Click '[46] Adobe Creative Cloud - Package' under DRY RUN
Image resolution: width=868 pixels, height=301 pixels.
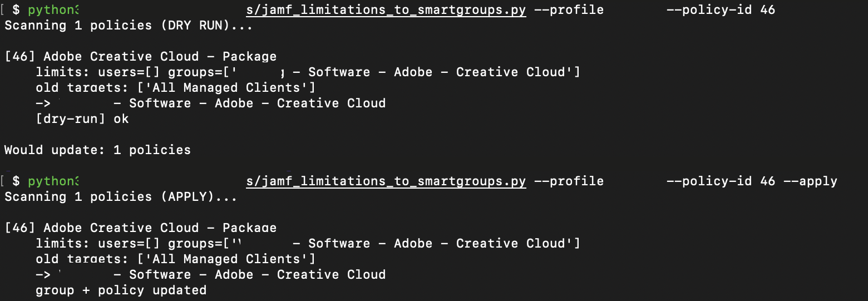(x=141, y=57)
